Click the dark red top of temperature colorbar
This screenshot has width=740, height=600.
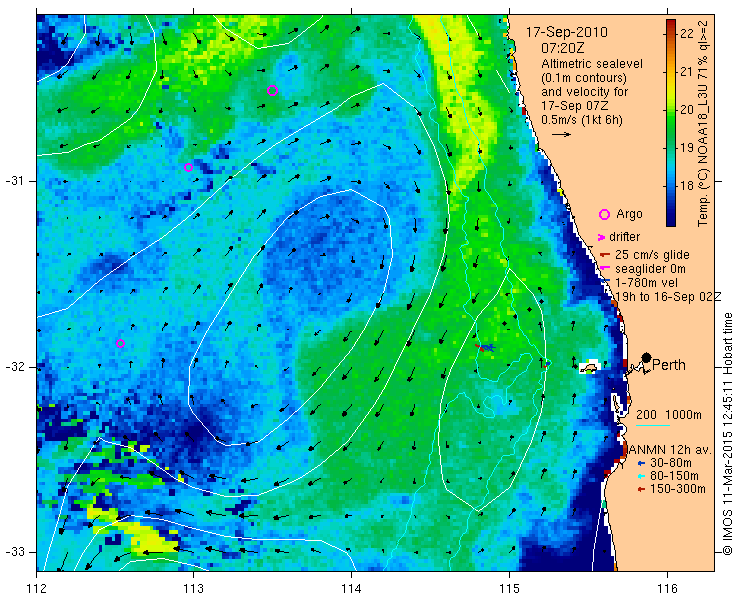(671, 22)
